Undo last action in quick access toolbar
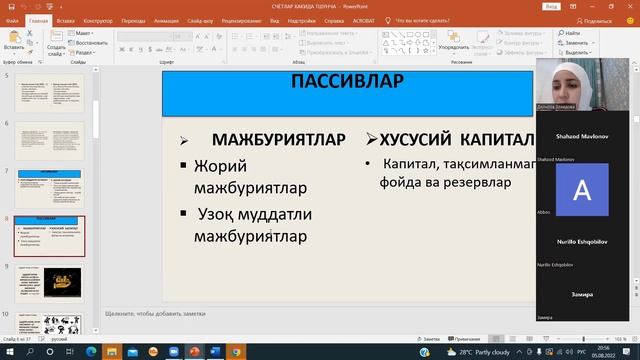Viewport: 640px width, 360px height. point(24,7)
